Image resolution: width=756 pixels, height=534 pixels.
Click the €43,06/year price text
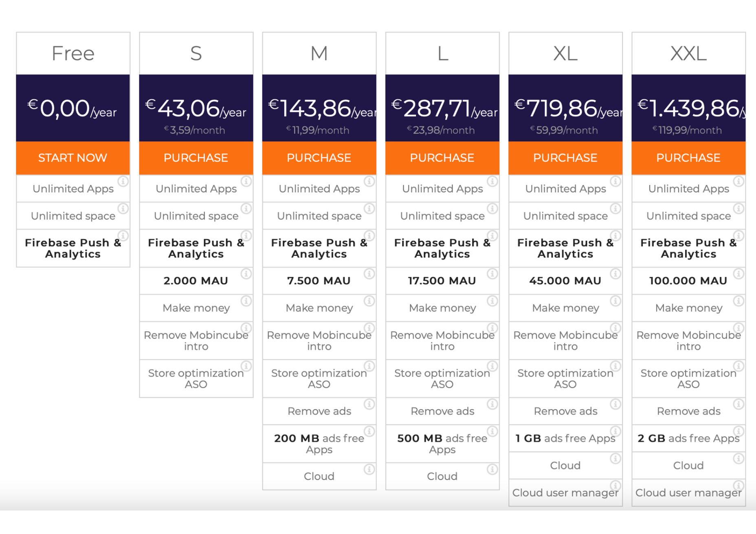coord(196,109)
